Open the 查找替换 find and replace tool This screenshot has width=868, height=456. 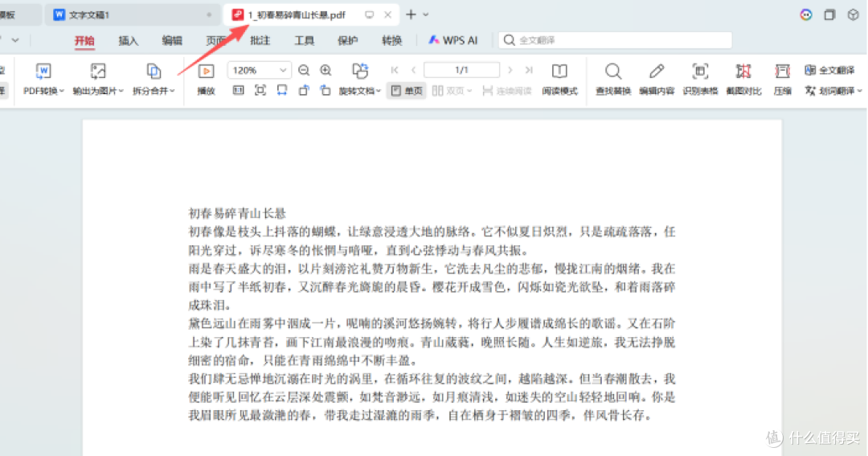(612, 79)
